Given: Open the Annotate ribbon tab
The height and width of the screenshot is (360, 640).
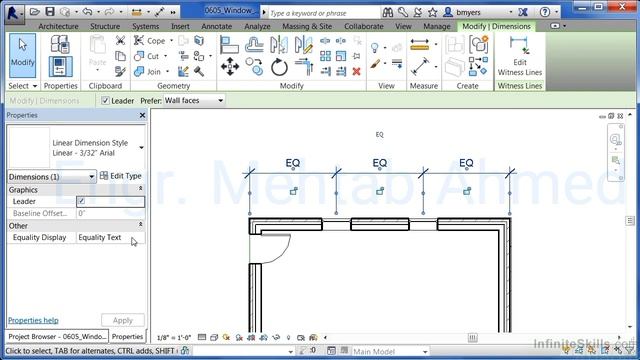Looking at the screenshot, I should [217, 26].
